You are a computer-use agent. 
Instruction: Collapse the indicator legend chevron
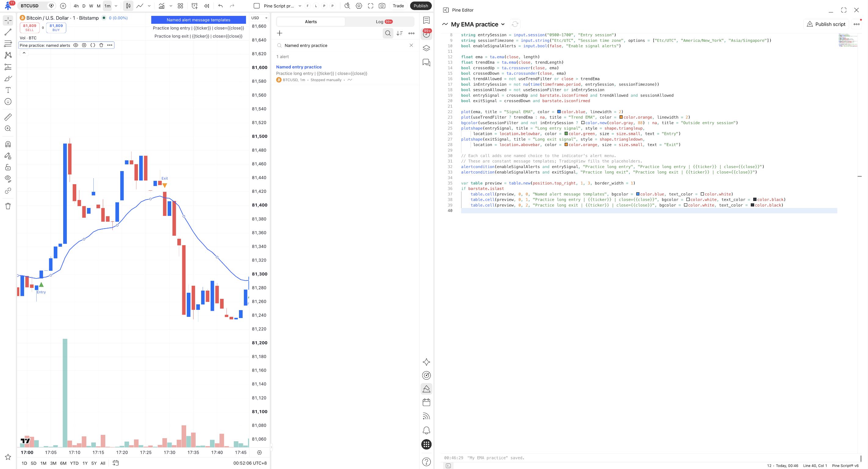click(x=24, y=53)
